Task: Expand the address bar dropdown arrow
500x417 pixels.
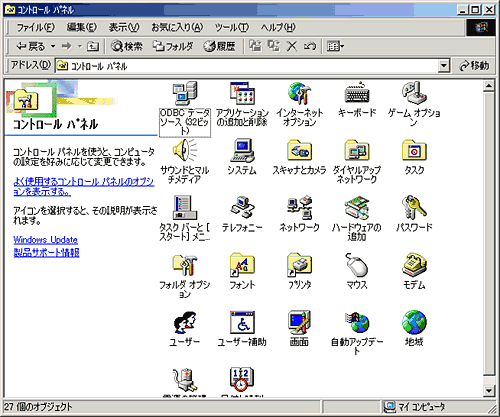Action: 443,66
